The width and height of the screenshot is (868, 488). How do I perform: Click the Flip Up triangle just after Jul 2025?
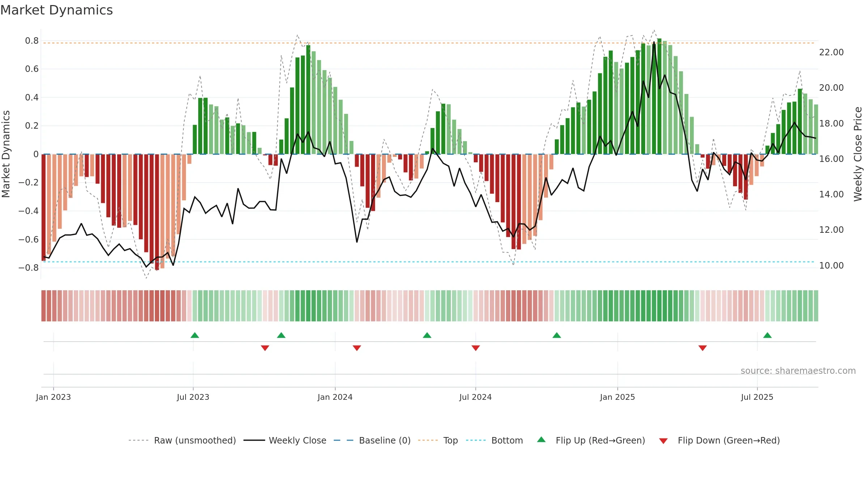(x=767, y=335)
